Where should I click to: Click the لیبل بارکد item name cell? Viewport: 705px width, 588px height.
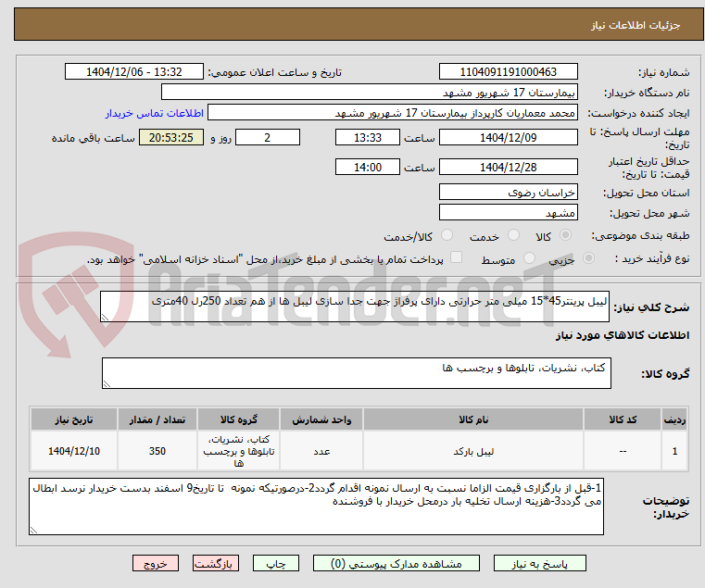pos(473,451)
